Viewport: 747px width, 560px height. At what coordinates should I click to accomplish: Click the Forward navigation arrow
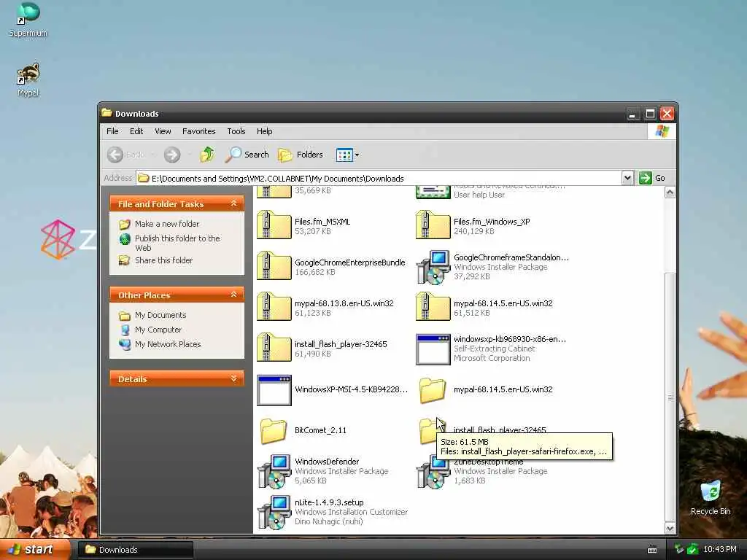pos(172,155)
